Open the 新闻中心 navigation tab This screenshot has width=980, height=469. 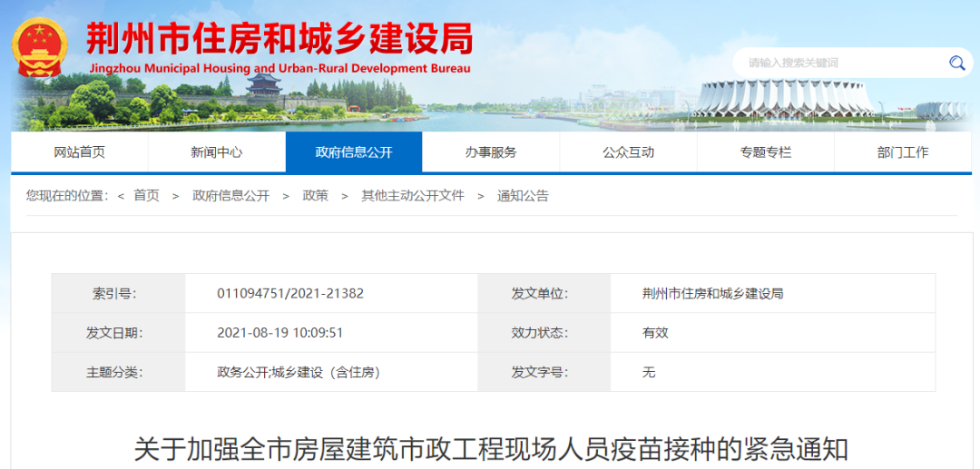click(217, 152)
